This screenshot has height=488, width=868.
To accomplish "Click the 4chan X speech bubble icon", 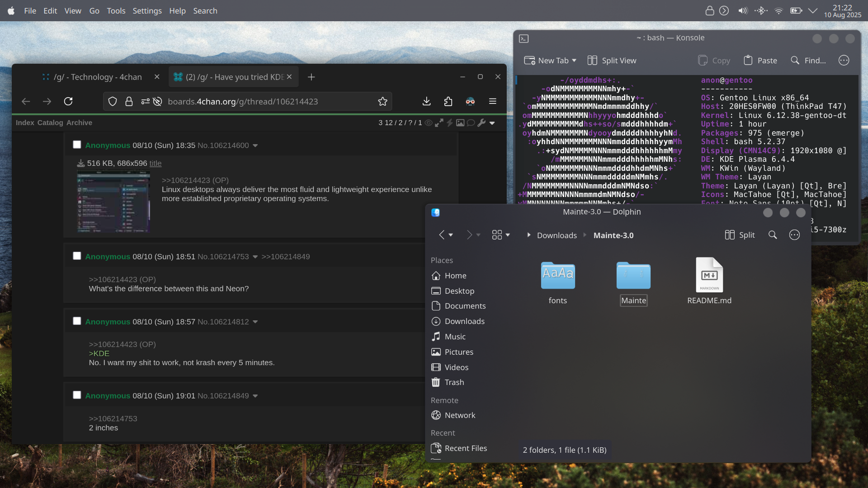I will click(x=471, y=122).
